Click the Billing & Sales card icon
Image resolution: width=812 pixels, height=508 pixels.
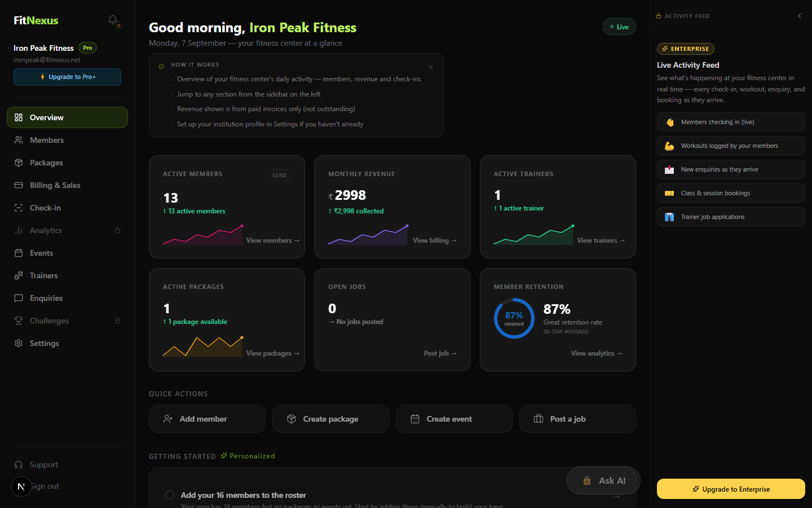tap(19, 185)
